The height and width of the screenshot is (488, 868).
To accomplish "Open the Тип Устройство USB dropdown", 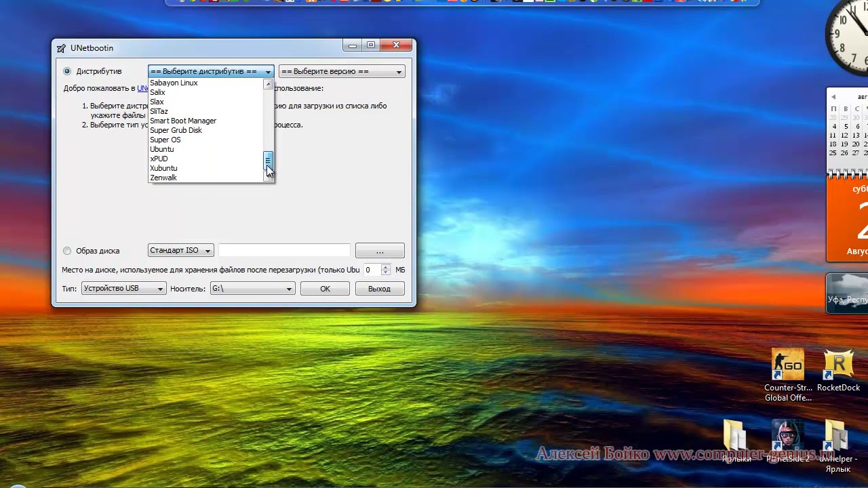I will (x=123, y=289).
